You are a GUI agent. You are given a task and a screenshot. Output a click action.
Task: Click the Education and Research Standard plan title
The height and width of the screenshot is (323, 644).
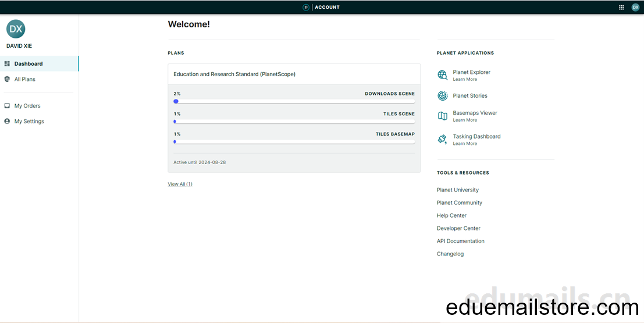[234, 74]
